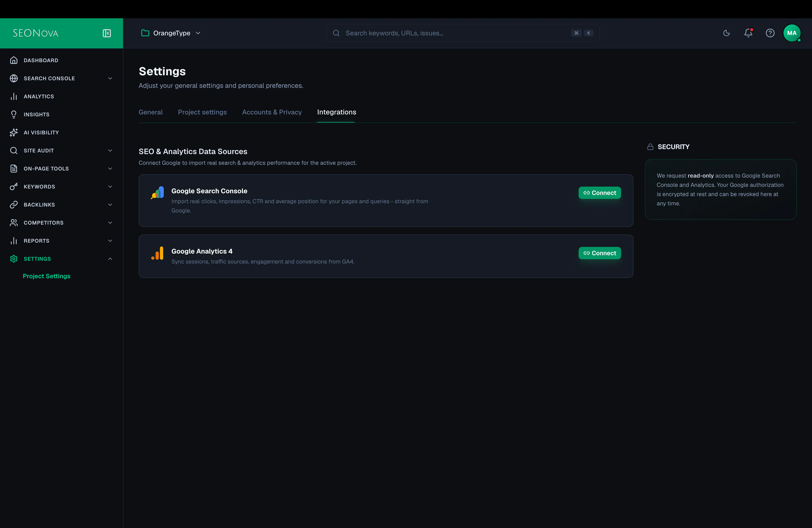Click the Reports chart icon
The width and height of the screenshot is (812, 528).
coord(14,241)
